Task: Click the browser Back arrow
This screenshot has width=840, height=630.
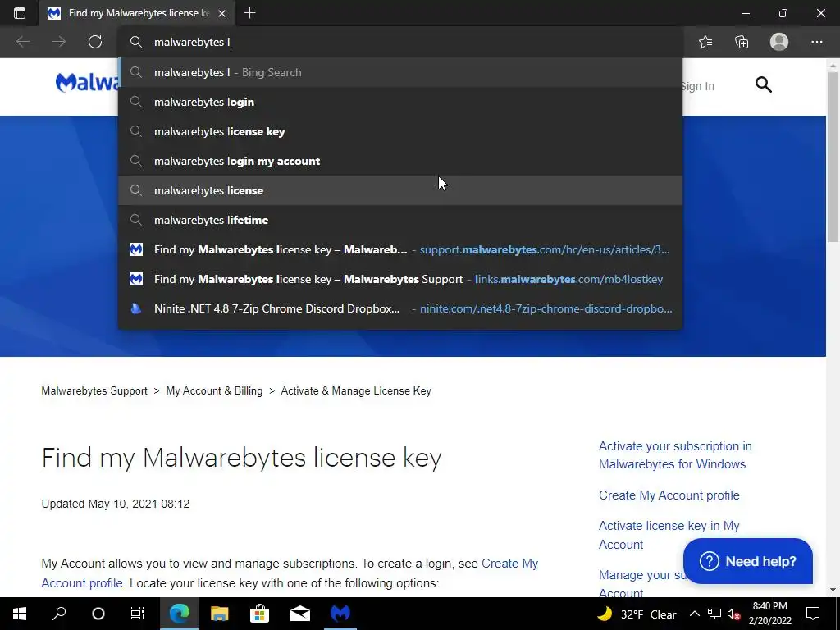Action: tap(23, 42)
